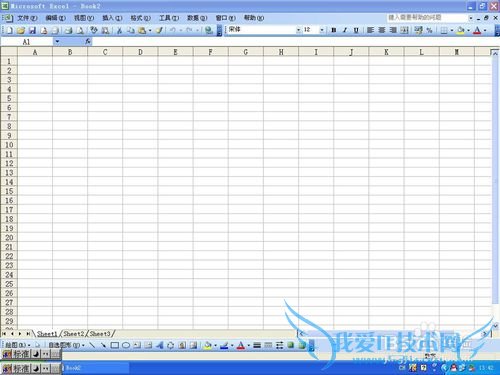Insert a text box from the drawing toolbar
Screen dimensions: 500x375
(x=137, y=345)
